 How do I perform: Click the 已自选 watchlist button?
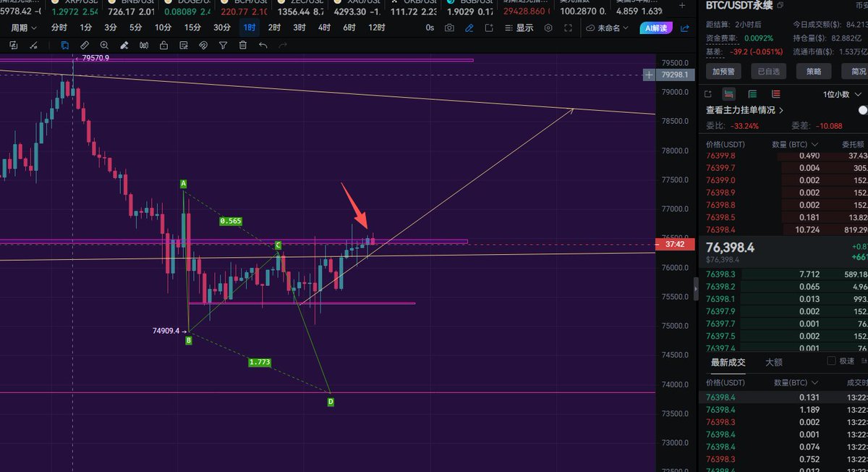pos(769,72)
